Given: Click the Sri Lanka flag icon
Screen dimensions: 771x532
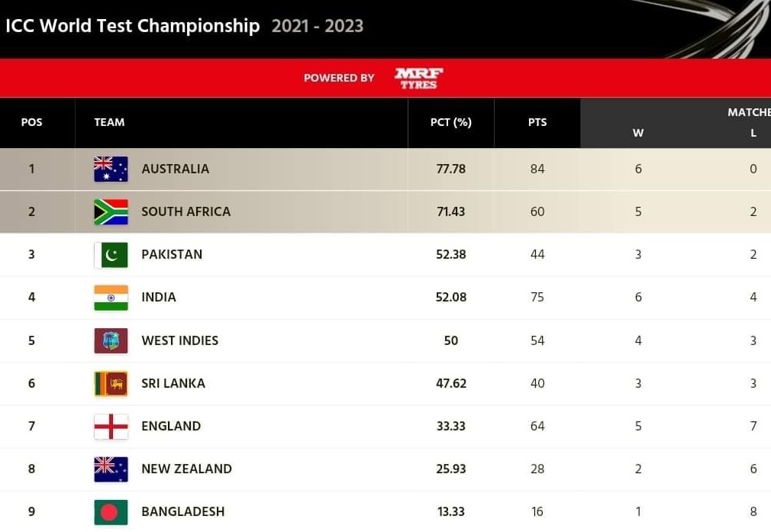Looking at the screenshot, I should tap(111, 383).
